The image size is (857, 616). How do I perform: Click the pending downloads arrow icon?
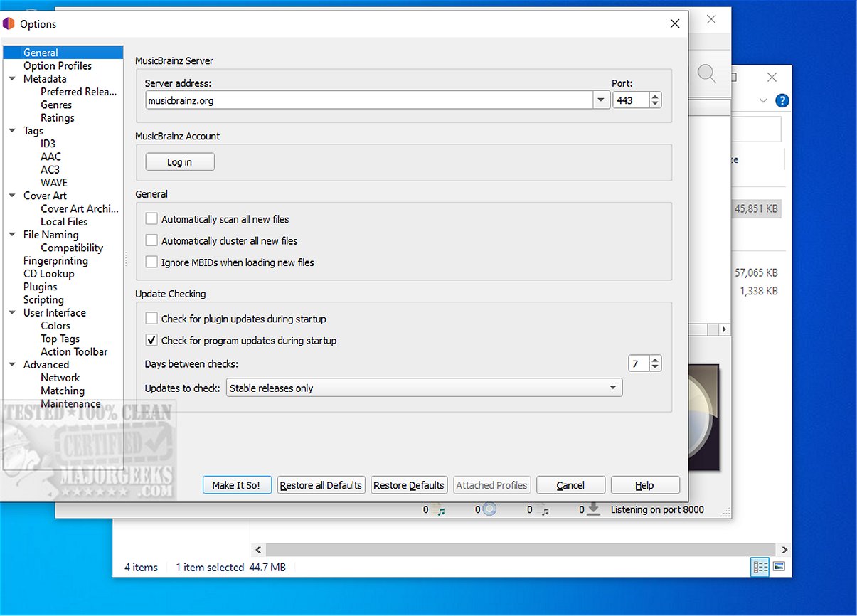(593, 509)
